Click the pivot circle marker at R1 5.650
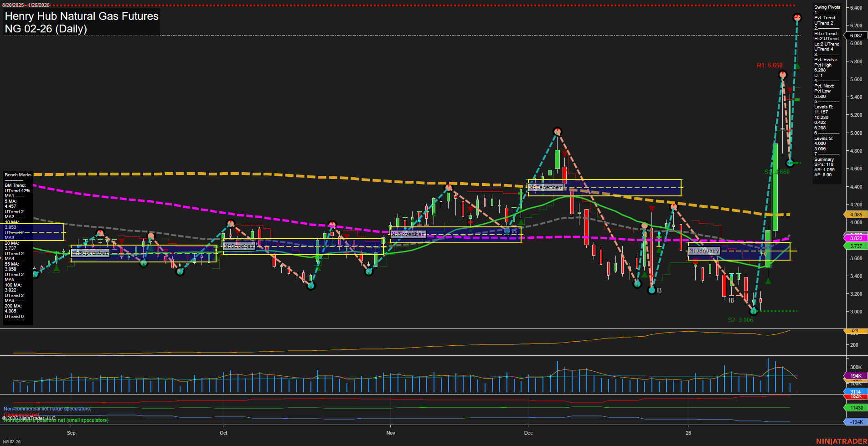This screenshot has width=868, height=446. [783, 76]
